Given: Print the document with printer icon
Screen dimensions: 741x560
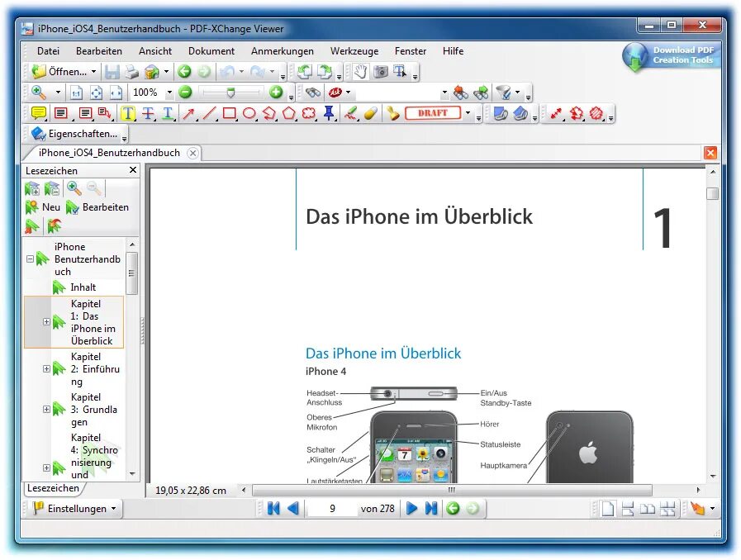Looking at the screenshot, I should 132,72.
